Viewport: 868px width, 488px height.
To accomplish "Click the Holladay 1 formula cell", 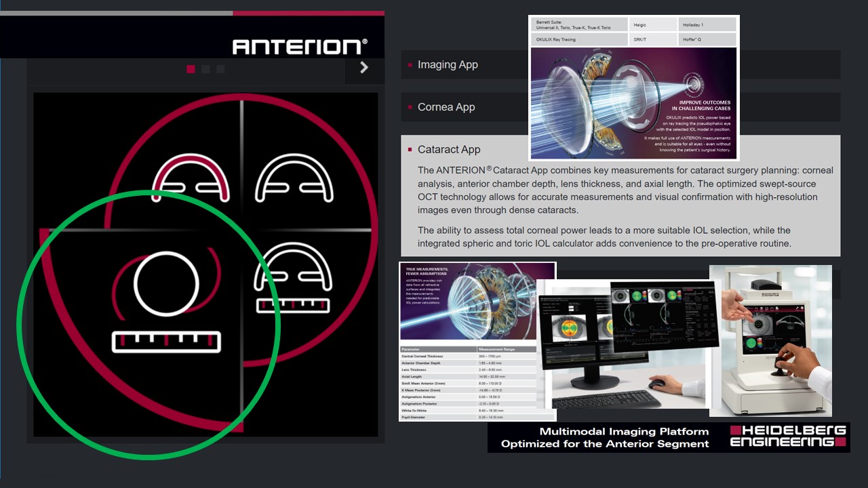I will [707, 24].
